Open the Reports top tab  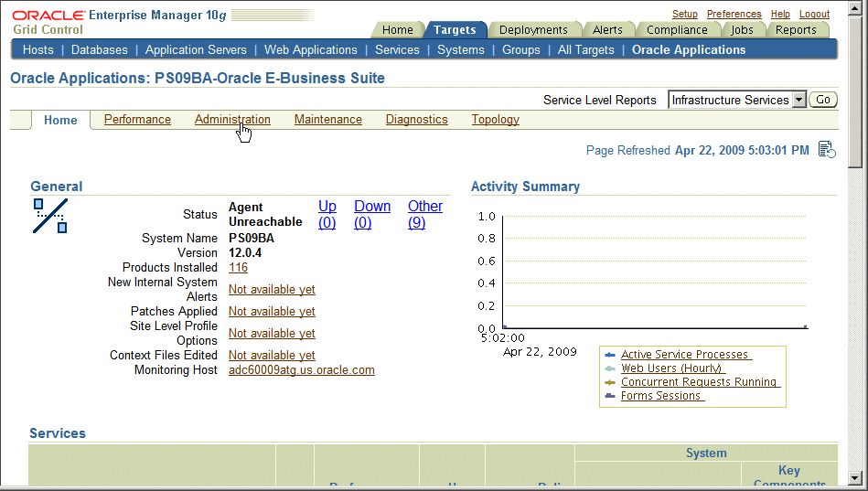click(x=796, y=30)
